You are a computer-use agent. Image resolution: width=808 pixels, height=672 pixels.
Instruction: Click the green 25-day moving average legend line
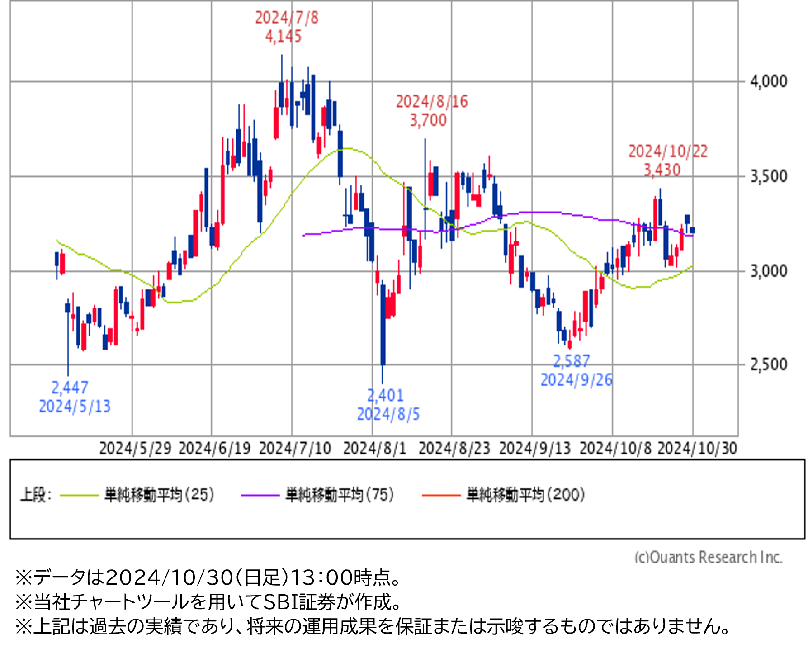pos(79,496)
